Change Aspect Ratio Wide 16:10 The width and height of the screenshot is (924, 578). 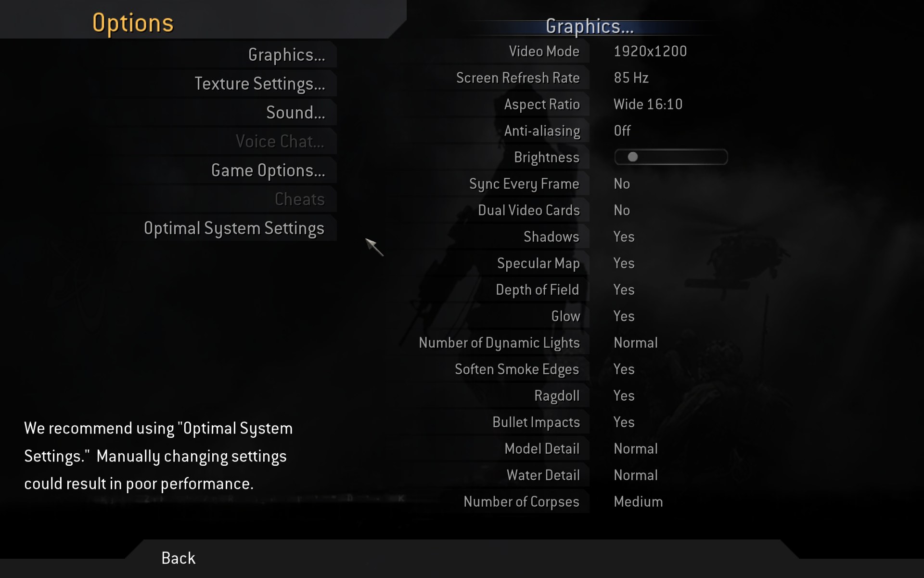(648, 104)
